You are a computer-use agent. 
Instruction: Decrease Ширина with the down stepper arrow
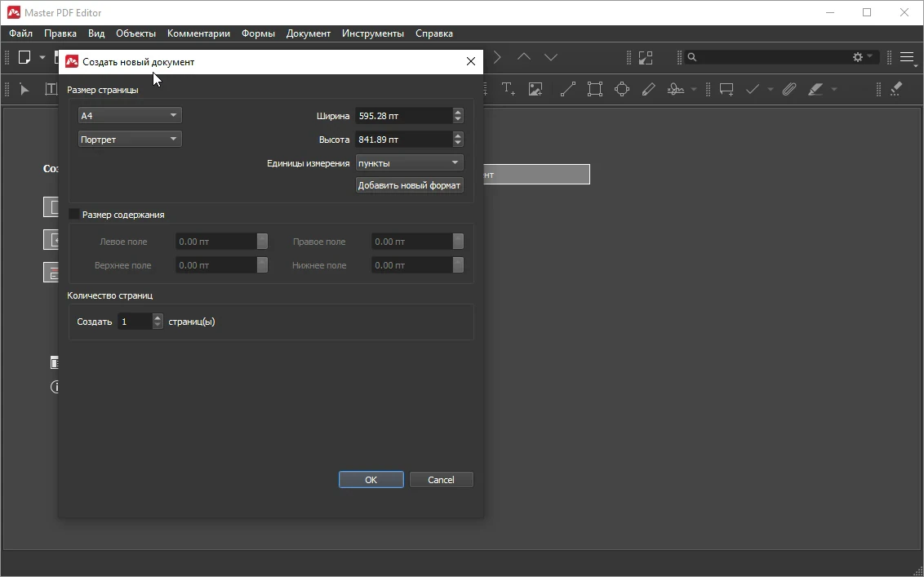pos(458,120)
